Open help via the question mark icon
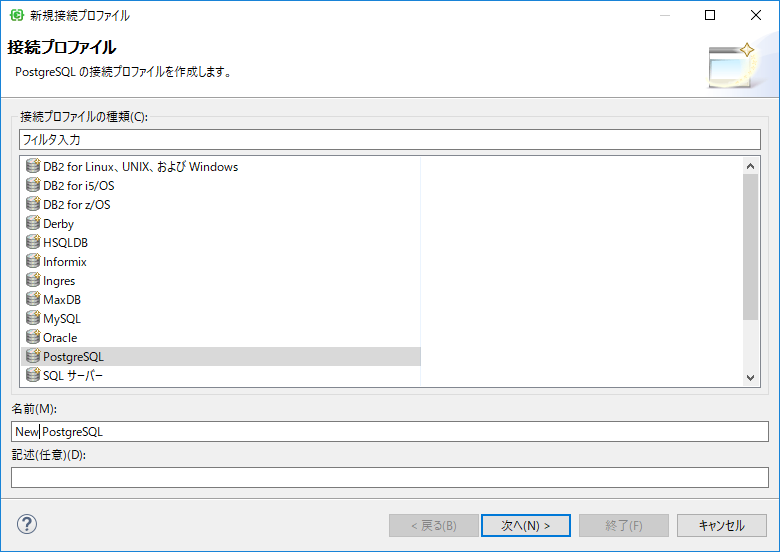 tap(27, 524)
